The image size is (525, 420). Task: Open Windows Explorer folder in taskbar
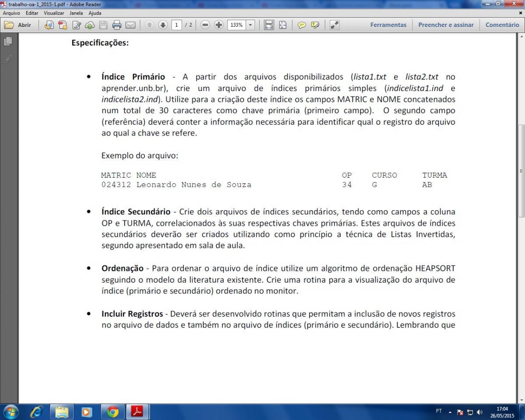coord(62,412)
